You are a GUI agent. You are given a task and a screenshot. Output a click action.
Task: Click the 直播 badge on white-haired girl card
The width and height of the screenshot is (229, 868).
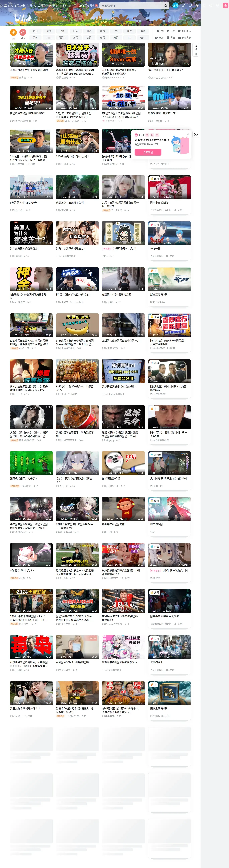click(x=155, y=547)
